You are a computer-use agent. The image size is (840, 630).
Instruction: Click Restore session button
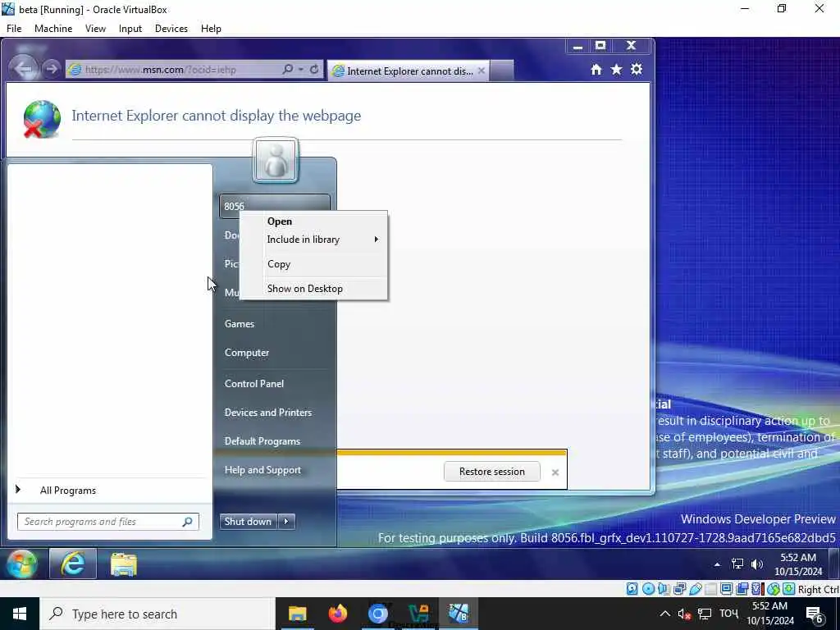click(492, 472)
